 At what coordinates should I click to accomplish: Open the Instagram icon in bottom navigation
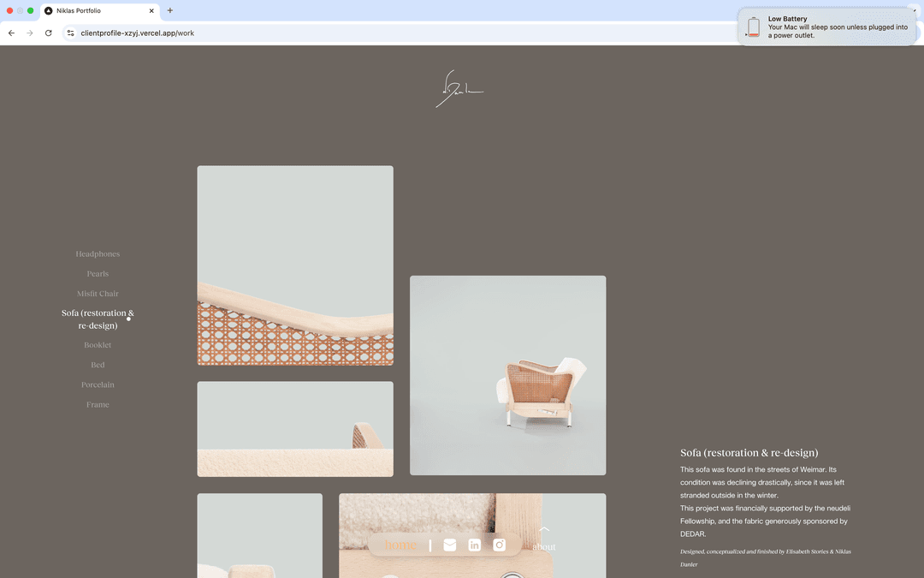click(499, 545)
